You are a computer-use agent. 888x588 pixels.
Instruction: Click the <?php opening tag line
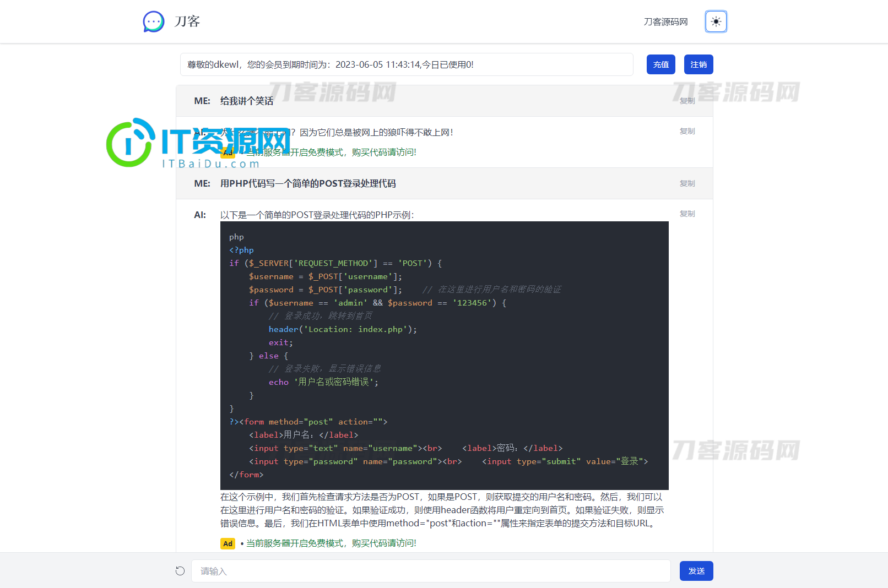click(x=241, y=250)
